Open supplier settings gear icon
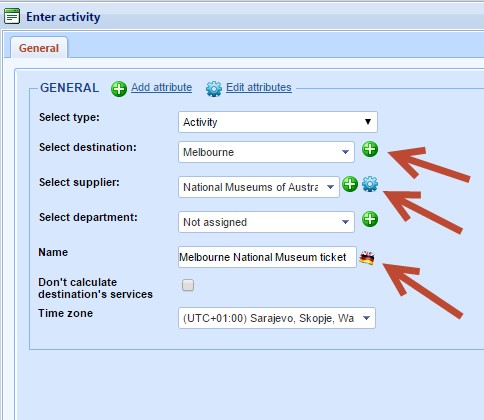The height and width of the screenshot is (420, 484). (x=370, y=184)
